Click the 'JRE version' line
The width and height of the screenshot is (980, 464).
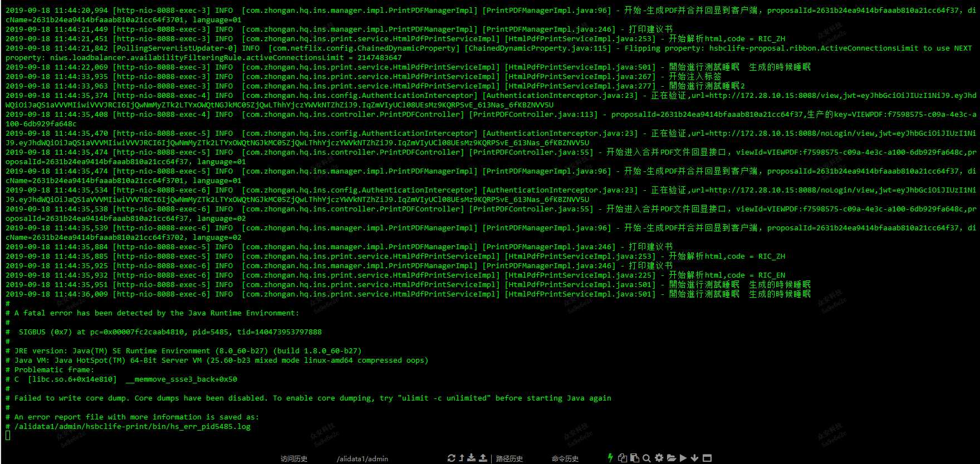coord(184,351)
